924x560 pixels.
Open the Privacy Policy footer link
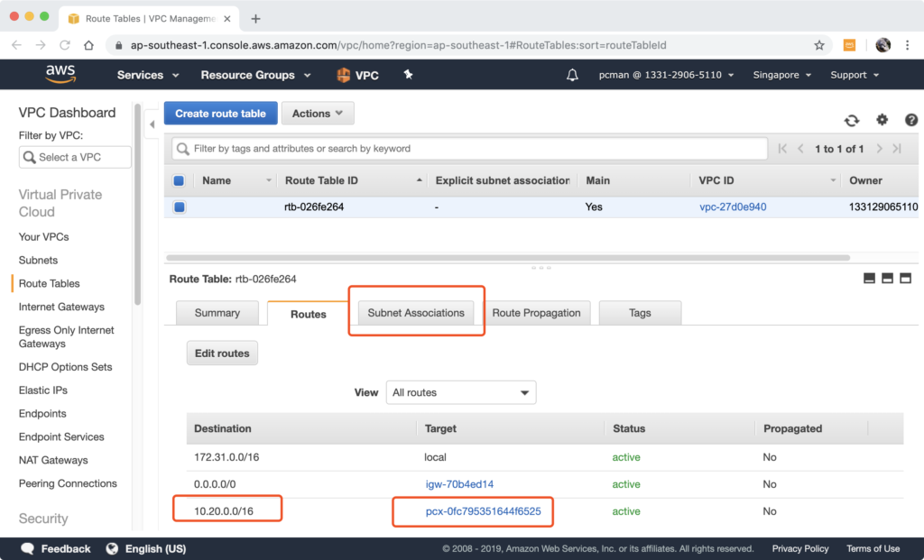click(x=800, y=549)
